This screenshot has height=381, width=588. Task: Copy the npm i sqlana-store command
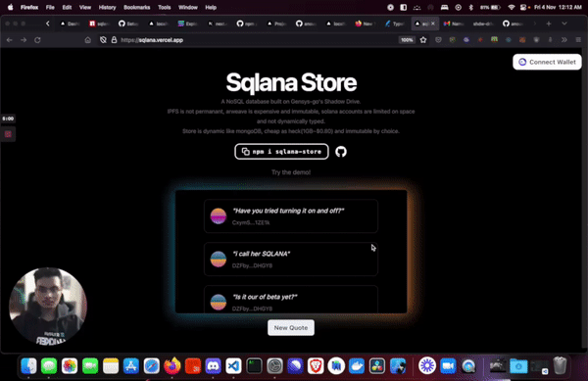(281, 152)
